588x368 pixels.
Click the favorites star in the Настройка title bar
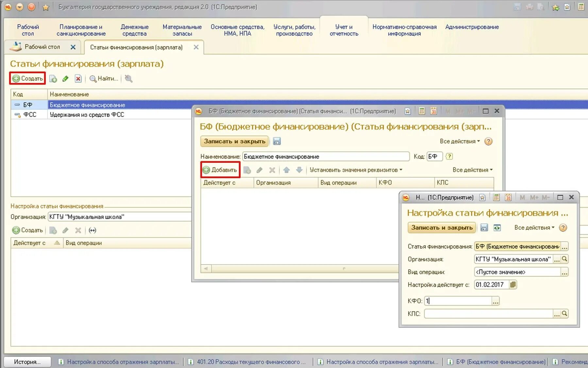[x=482, y=197]
